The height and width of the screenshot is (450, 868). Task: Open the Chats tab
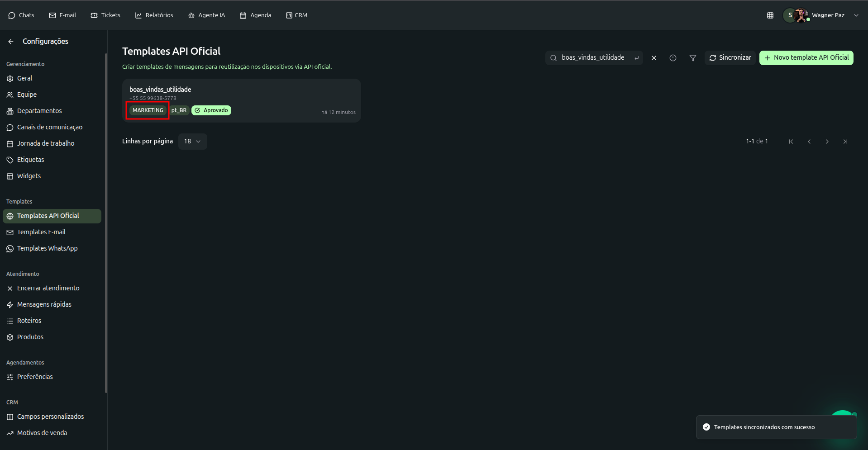coord(21,15)
